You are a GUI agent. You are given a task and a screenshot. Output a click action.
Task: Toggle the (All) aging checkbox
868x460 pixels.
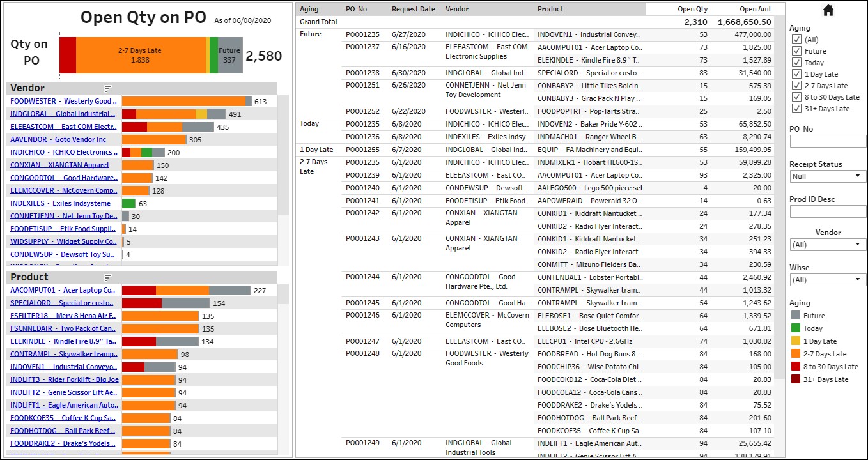click(796, 40)
